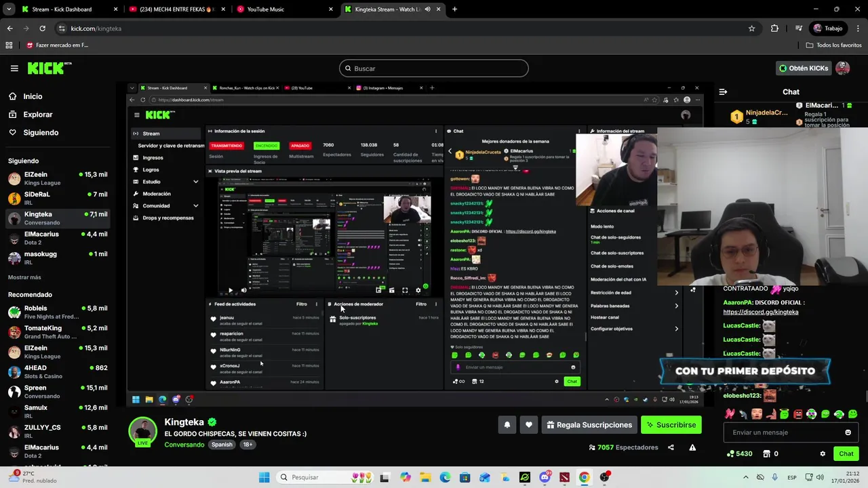868x488 pixels.
Task: Open the chat emoji picker
Action: click(x=848, y=432)
